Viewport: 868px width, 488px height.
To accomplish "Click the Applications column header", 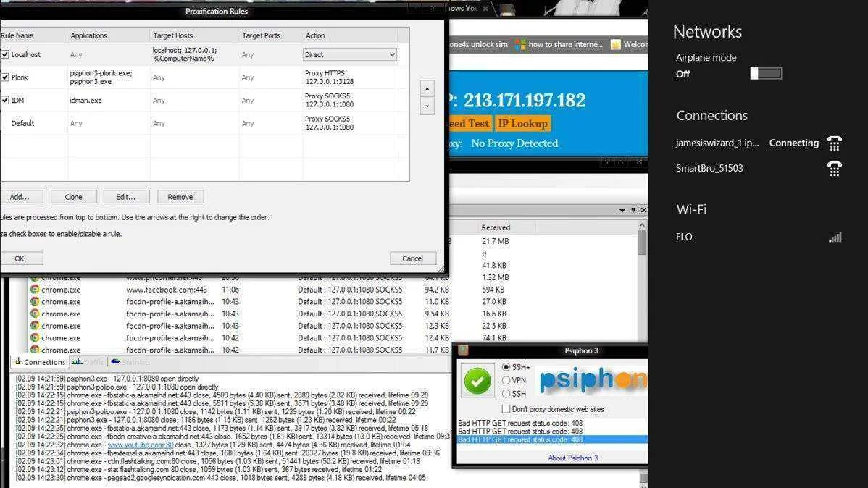I will click(109, 35).
